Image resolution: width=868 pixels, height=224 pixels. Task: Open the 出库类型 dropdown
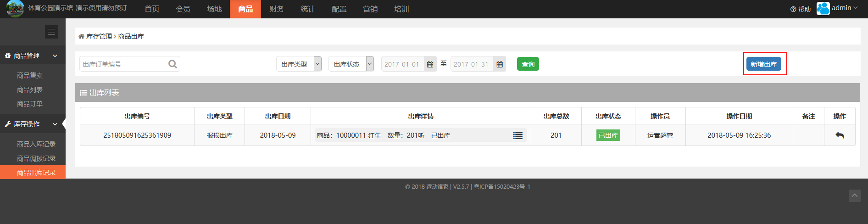[299, 64]
